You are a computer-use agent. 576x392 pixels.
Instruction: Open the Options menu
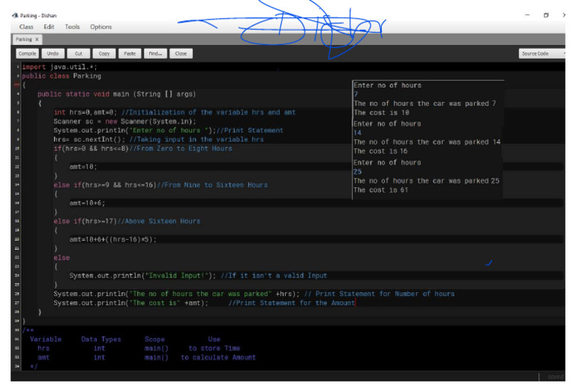click(101, 27)
